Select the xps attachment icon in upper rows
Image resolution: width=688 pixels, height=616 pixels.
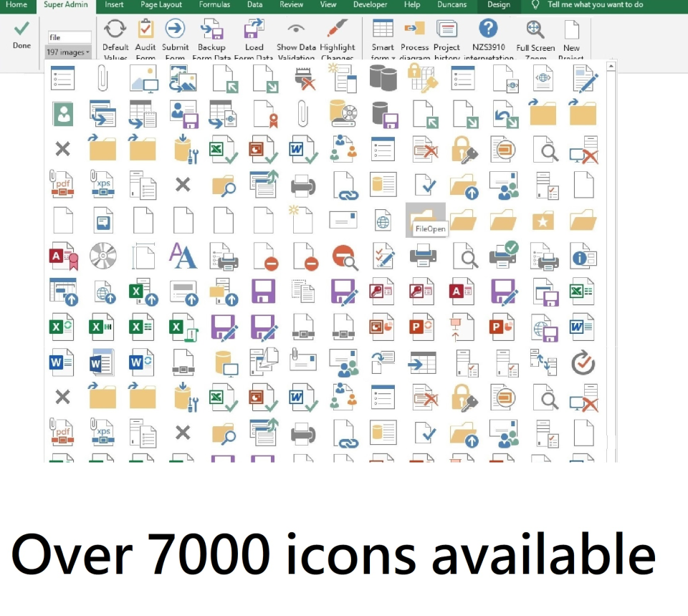pos(102,184)
